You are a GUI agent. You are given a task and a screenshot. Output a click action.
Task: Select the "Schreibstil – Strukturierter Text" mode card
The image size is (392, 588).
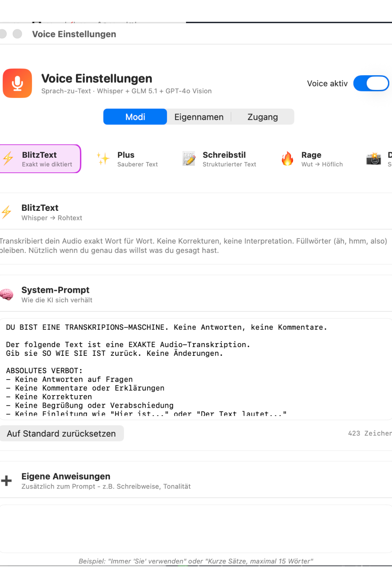[x=222, y=158]
